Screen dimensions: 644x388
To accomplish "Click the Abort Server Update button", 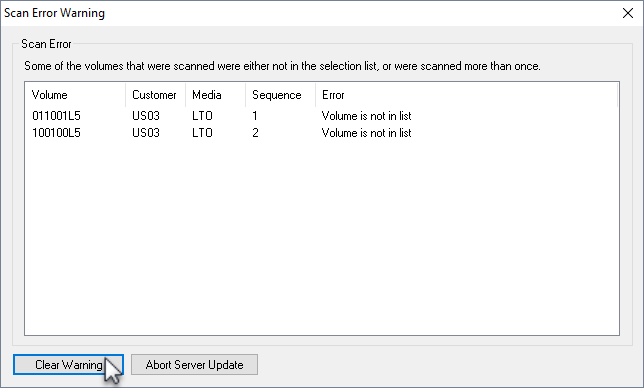I will point(194,365).
